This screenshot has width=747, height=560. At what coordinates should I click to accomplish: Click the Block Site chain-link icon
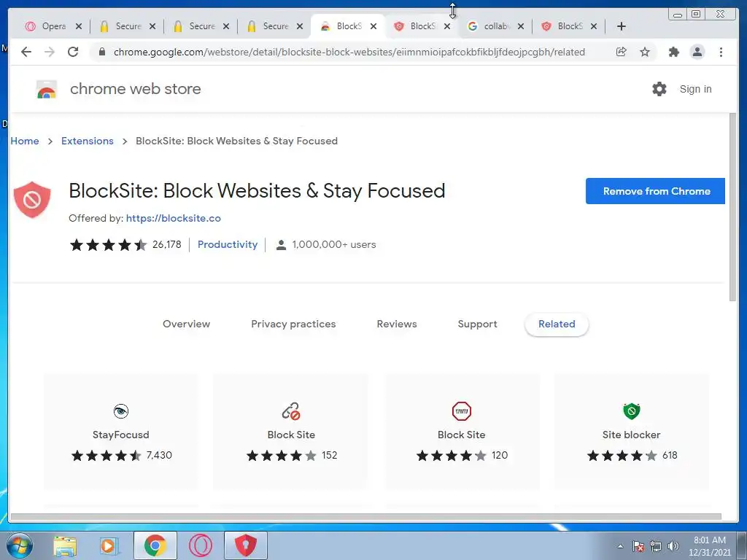click(x=291, y=411)
